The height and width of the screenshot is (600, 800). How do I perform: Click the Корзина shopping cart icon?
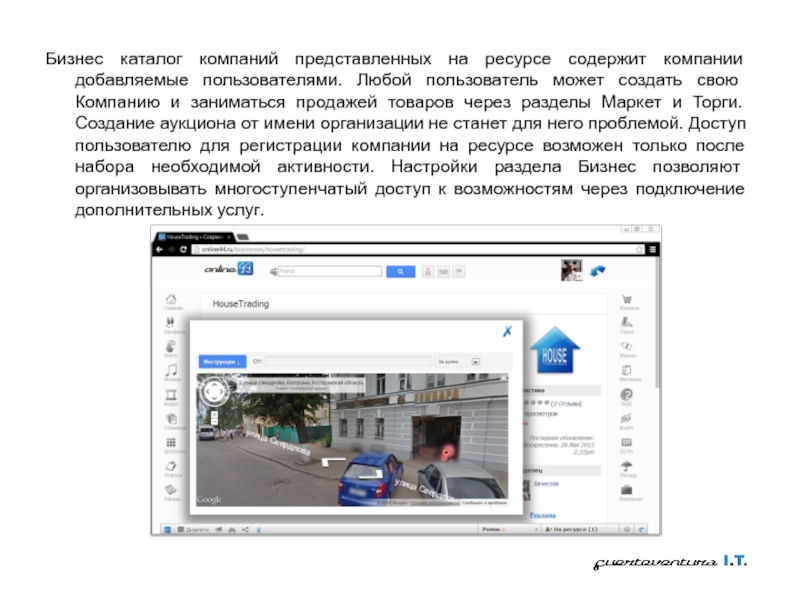627,300
